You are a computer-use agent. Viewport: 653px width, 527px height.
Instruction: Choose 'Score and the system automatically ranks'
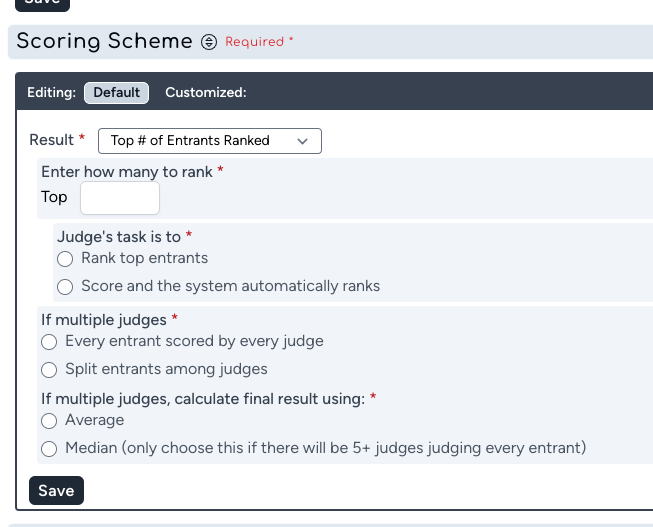point(65,287)
